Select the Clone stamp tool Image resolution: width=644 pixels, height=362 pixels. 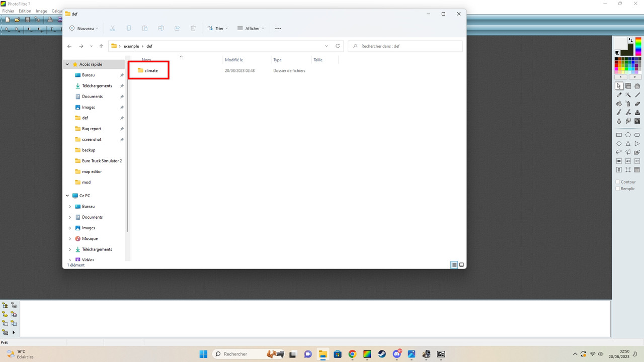(x=637, y=112)
